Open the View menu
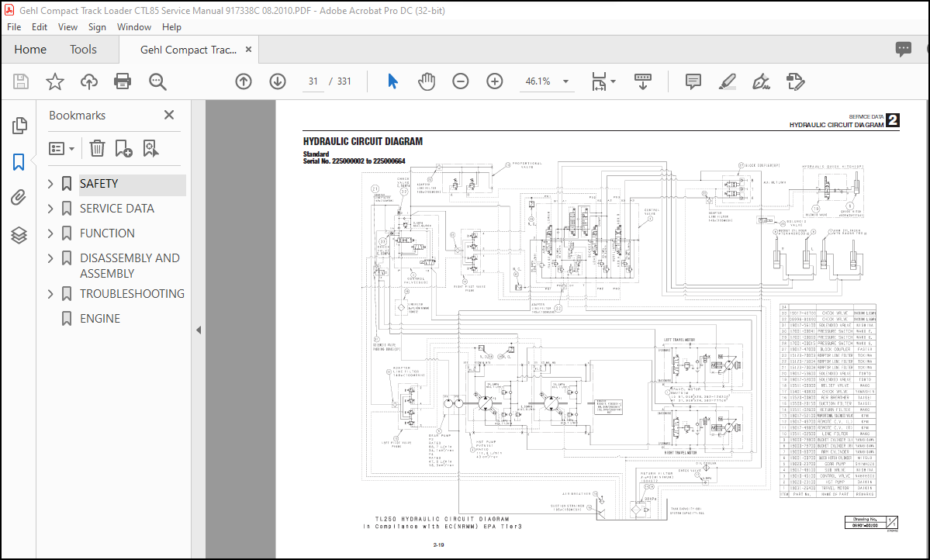930x560 pixels. [67, 27]
